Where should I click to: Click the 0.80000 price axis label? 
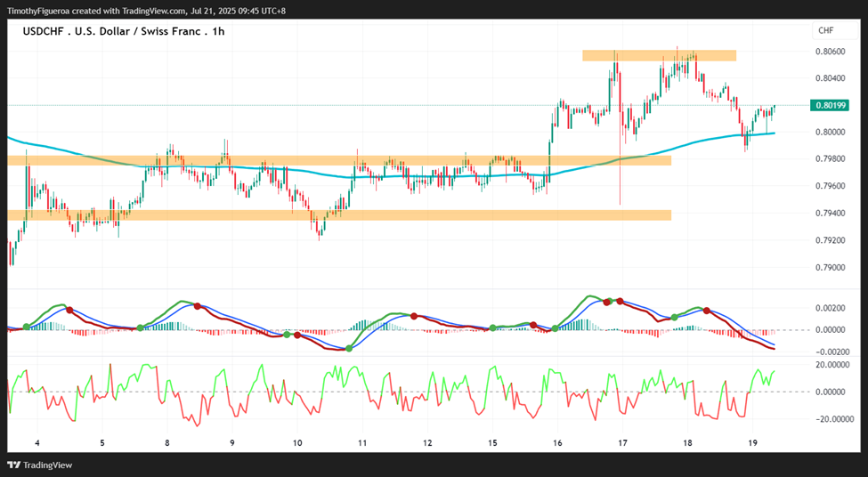pos(829,133)
